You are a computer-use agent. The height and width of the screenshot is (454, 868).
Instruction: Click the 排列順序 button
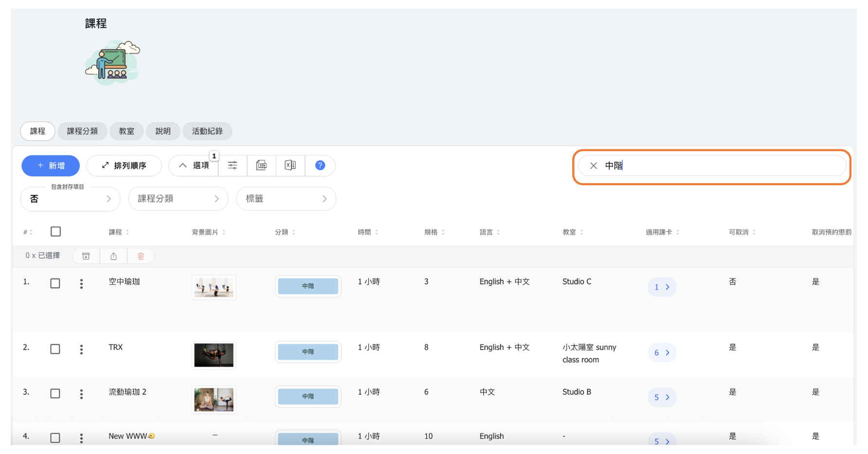(x=124, y=166)
